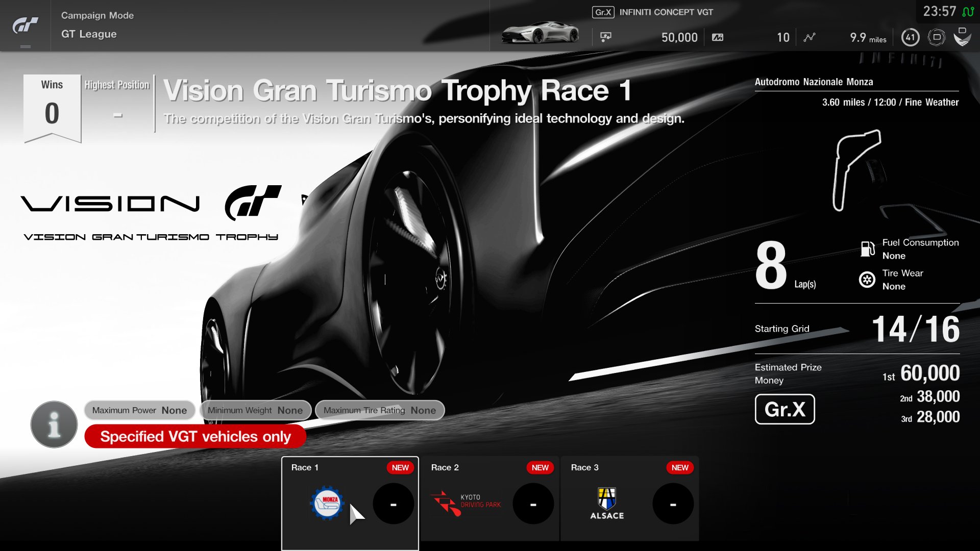Screen dimensions: 980x551
Task: Select the information 'i' icon above race restrictions
Action: 53,424
